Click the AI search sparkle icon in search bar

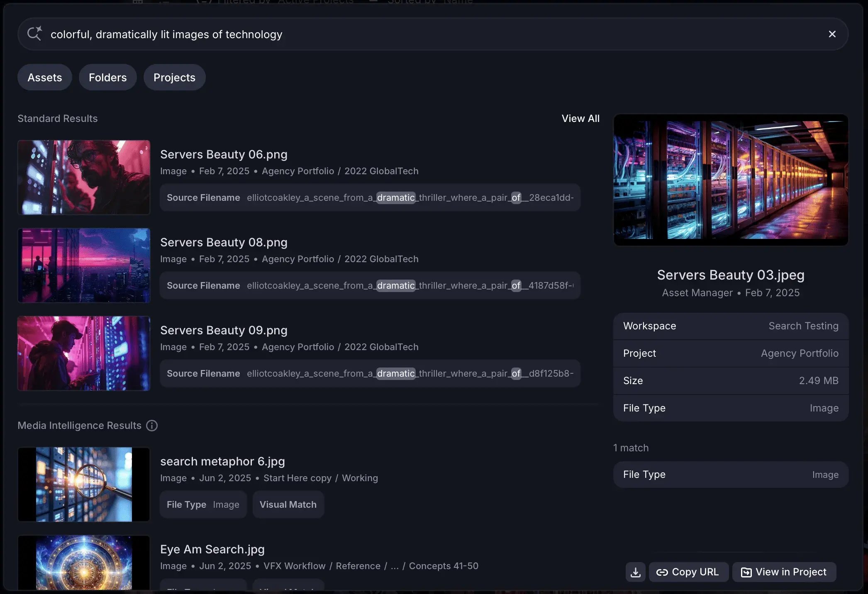pyautogui.click(x=34, y=34)
